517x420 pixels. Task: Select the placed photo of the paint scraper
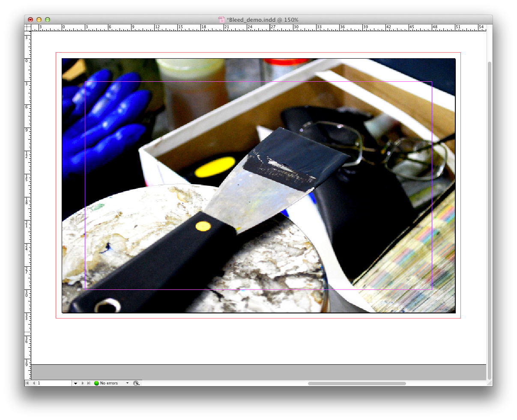click(258, 185)
